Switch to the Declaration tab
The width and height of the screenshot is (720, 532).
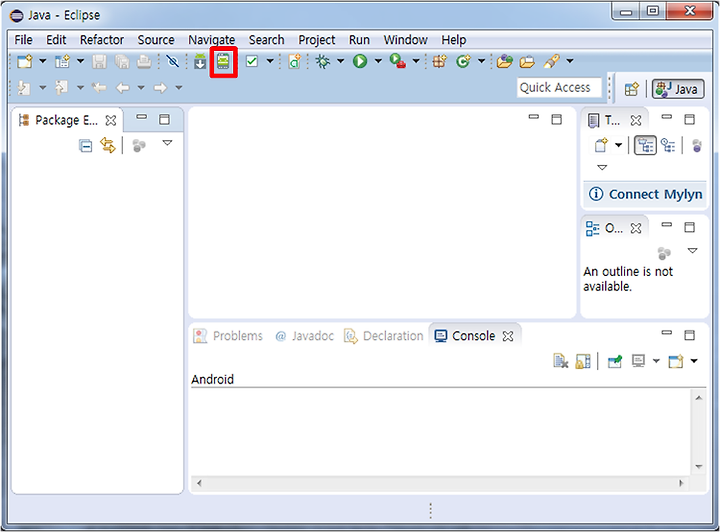(x=384, y=336)
